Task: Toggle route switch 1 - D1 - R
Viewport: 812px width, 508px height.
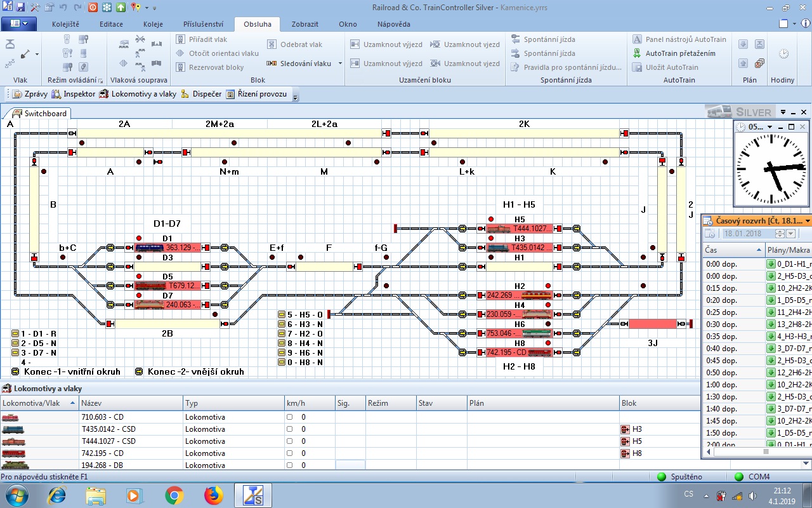Action: coord(15,333)
